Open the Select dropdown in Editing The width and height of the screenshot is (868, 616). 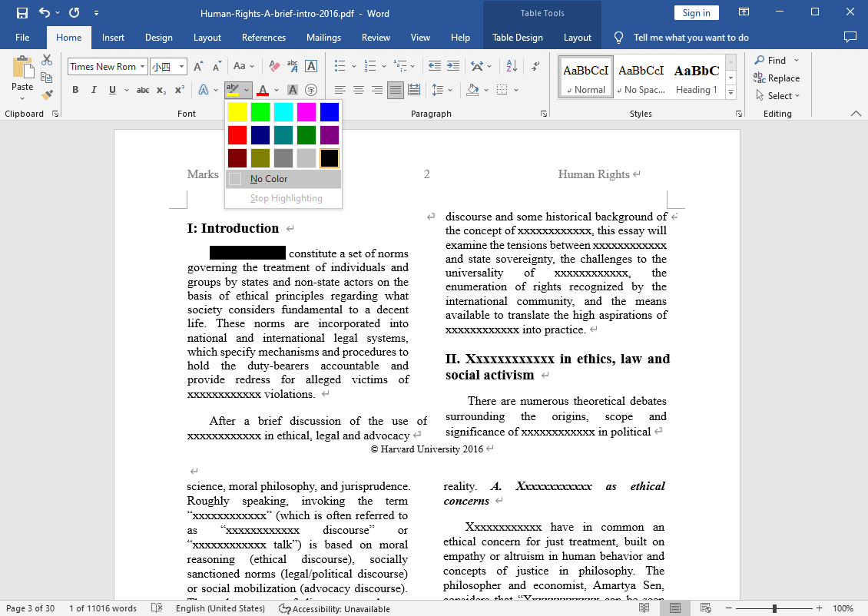tap(778, 96)
